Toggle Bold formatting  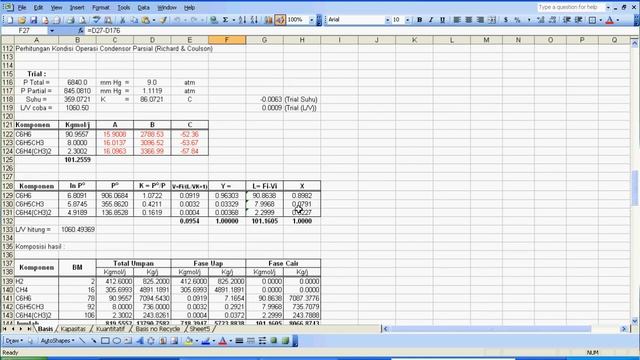pyautogui.click(x=419, y=20)
